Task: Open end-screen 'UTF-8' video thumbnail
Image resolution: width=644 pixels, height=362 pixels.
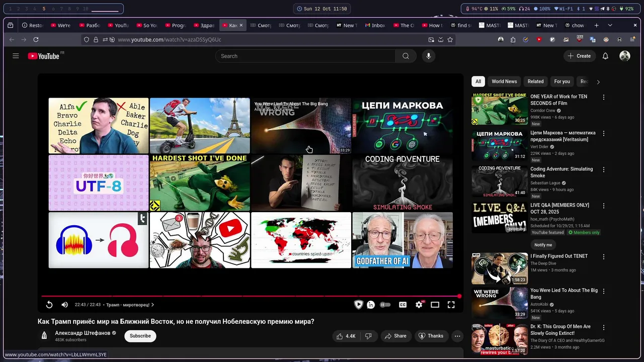Action: (x=99, y=183)
